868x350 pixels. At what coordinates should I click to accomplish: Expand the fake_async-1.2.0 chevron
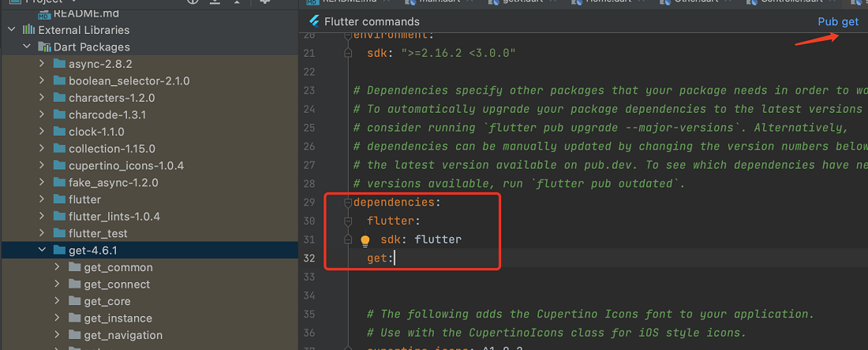(x=42, y=182)
